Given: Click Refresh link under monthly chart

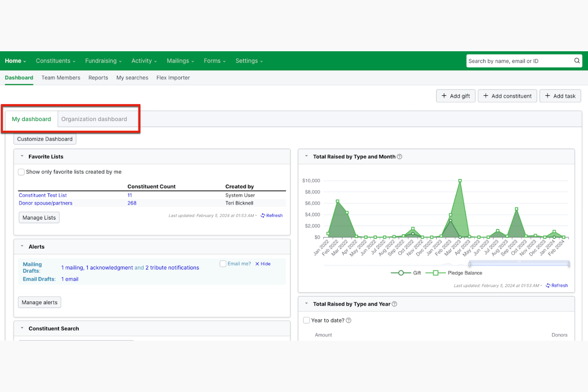Looking at the screenshot, I should pyautogui.click(x=559, y=286).
